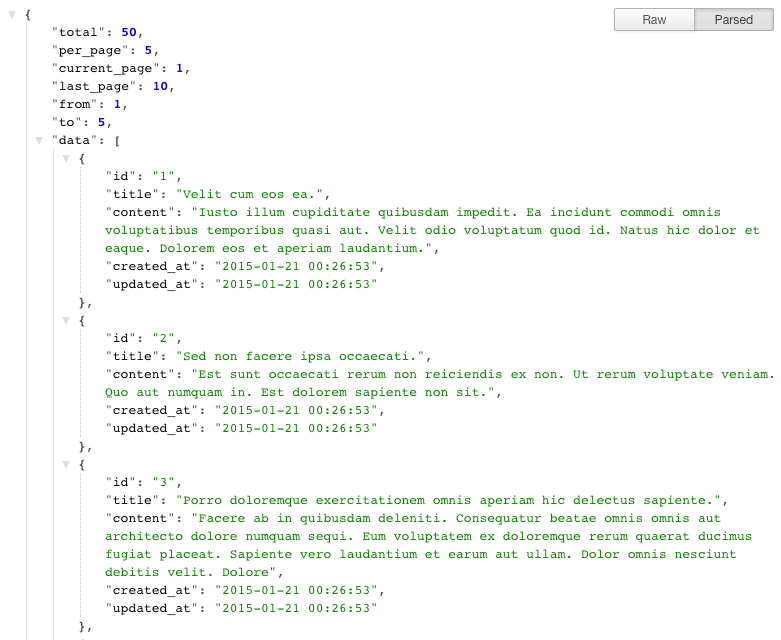Switch to Parsed view
Screen dimensions: 781x640
pos(734,20)
